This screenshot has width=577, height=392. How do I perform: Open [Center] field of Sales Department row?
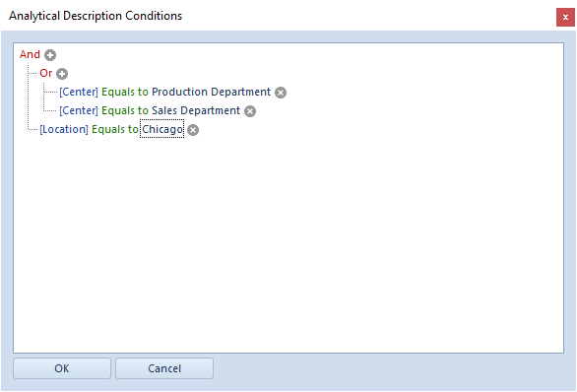pos(79,110)
